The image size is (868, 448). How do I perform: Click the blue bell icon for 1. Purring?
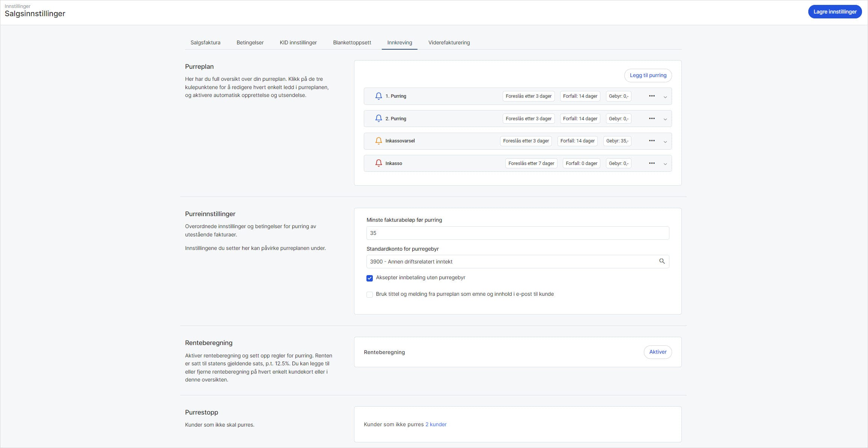(x=378, y=96)
